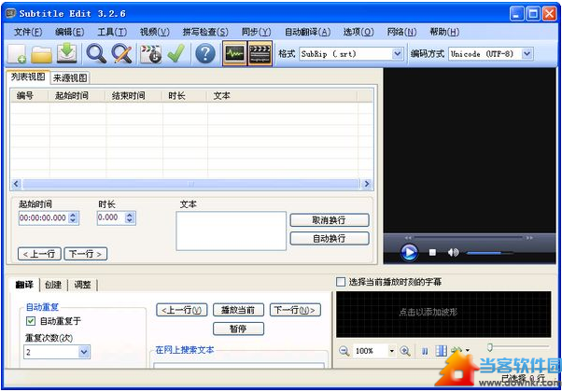
Task: Click the list horizontal scrollbar left arrow
Action: (16, 184)
